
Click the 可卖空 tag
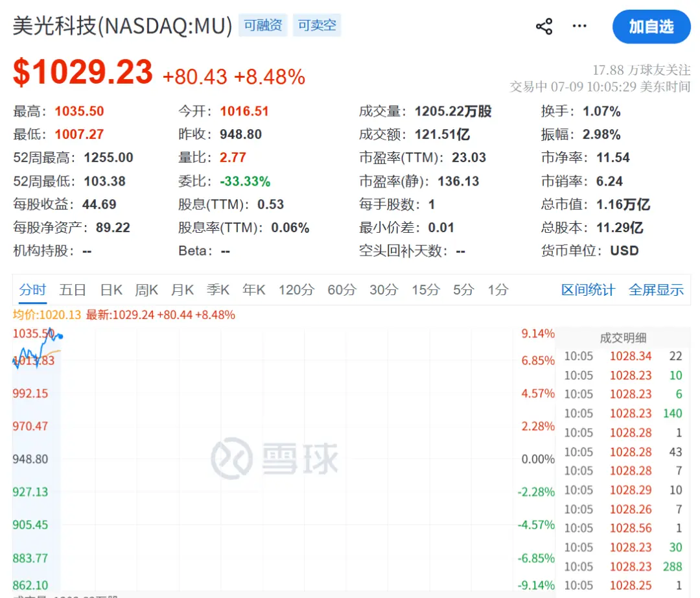[317, 25]
